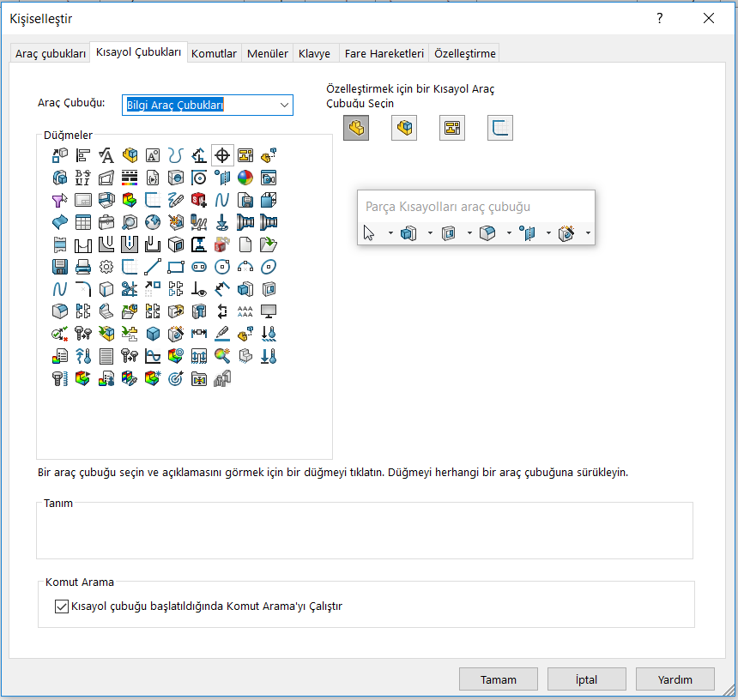
Task: Select the Part shortcut bar button
Action: 356,129
